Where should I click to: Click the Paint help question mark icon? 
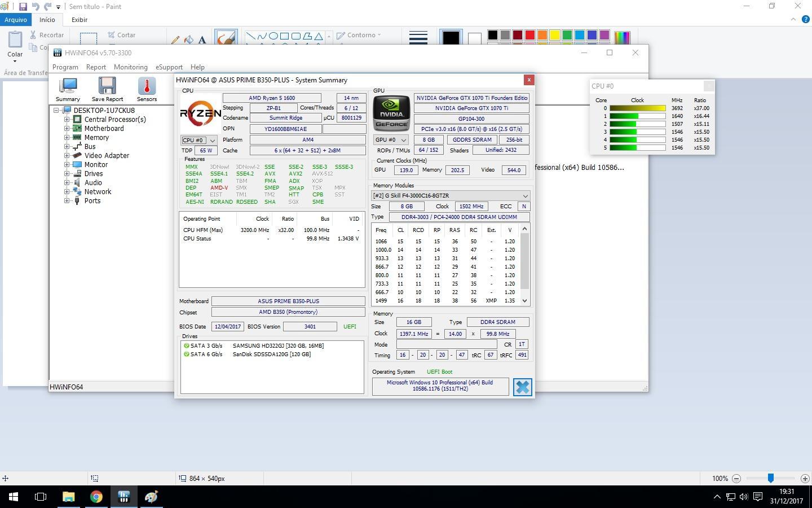tap(805, 19)
